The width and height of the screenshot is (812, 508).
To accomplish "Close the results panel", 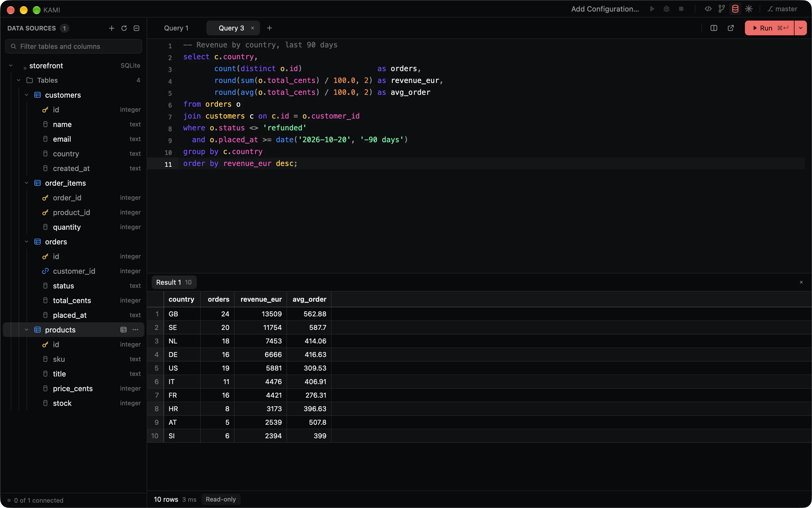I will (801, 282).
